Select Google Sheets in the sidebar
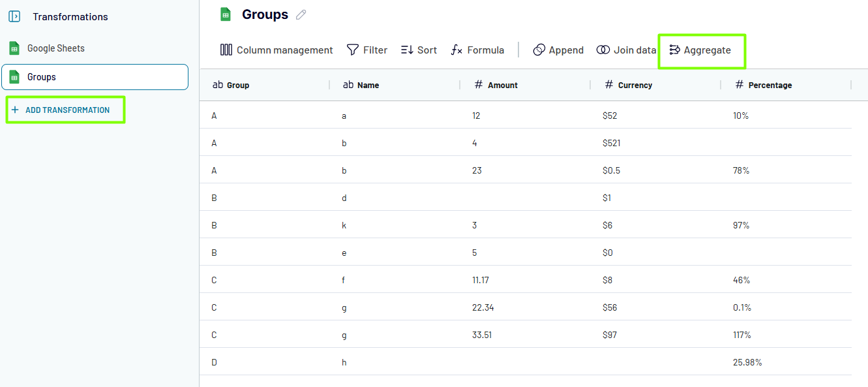The height and width of the screenshot is (387, 868). 55,48
